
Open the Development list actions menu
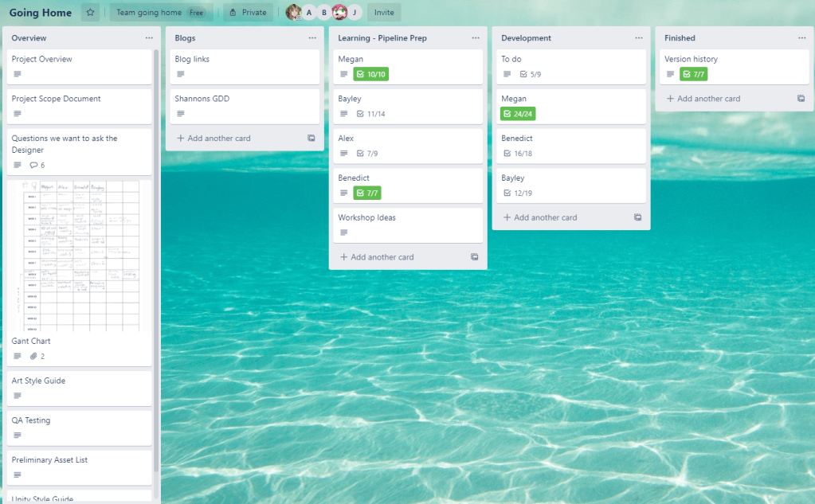639,38
